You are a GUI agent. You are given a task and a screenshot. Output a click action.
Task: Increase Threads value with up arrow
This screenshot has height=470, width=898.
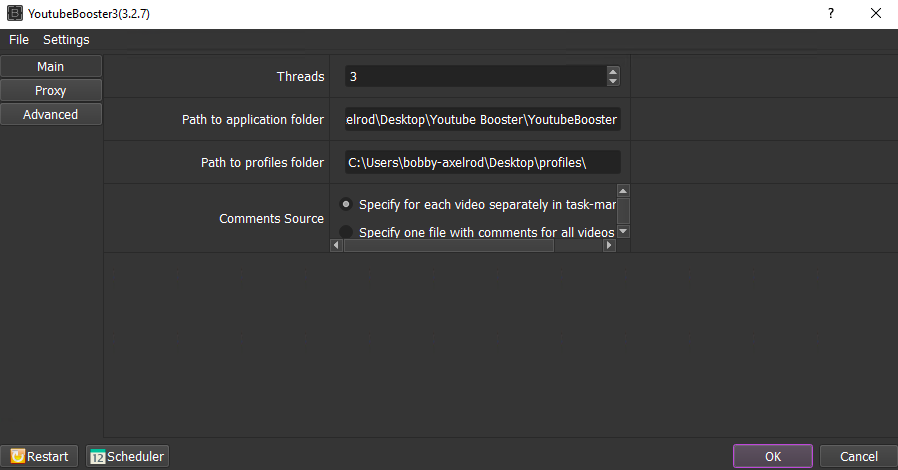[x=613, y=72]
